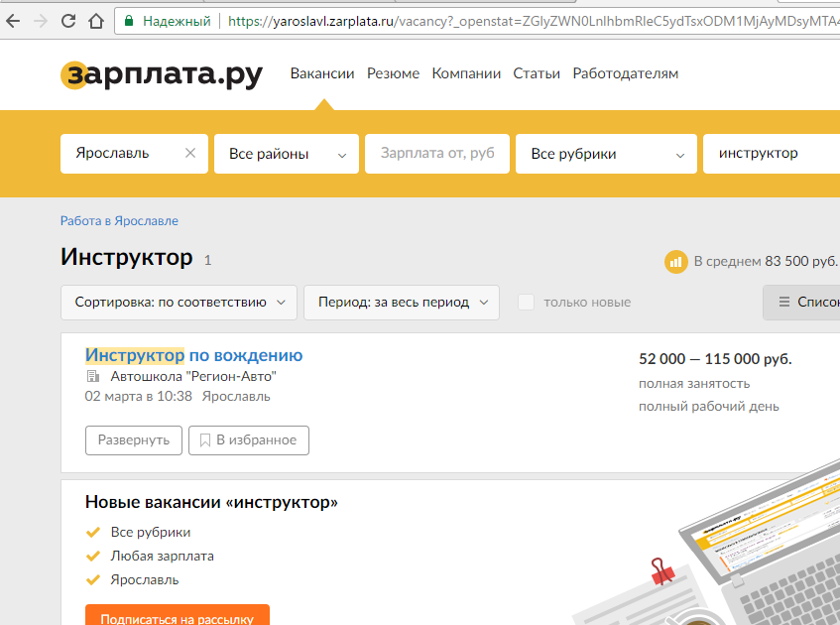
Task: Click the «Зарплата от, руб» input field
Action: click(437, 154)
